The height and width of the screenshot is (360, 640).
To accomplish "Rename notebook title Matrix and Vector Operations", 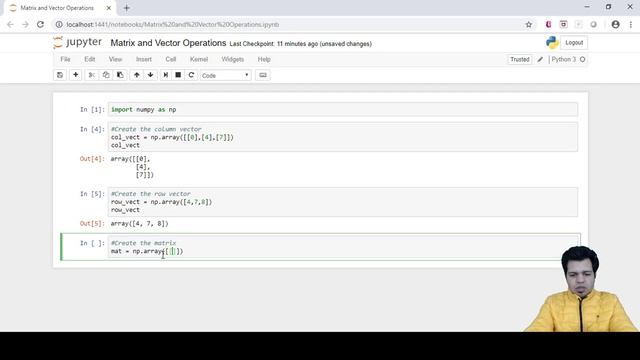I will pyautogui.click(x=168, y=43).
